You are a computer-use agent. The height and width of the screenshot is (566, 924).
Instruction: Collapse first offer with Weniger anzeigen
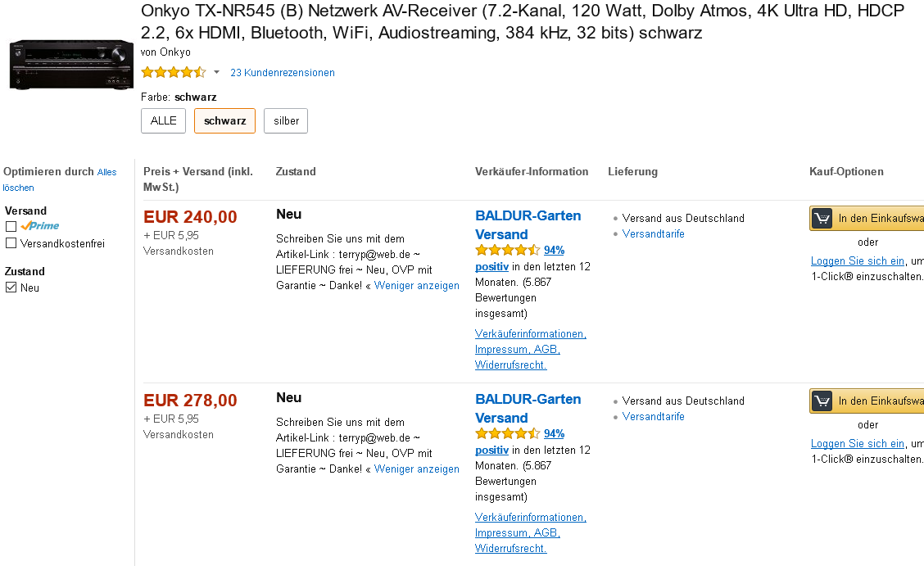click(417, 286)
